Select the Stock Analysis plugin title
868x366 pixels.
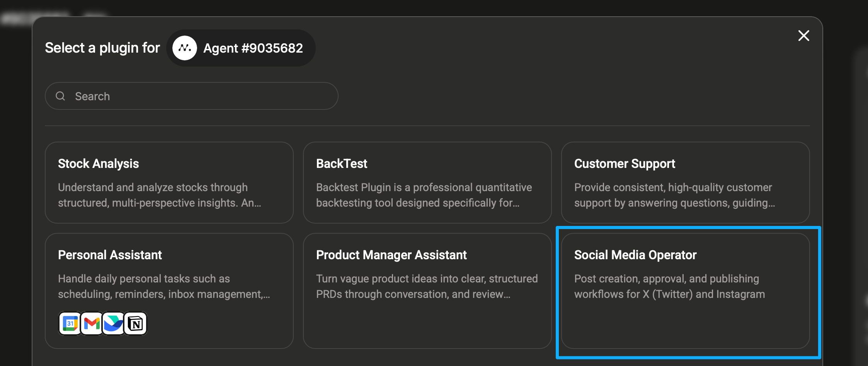click(99, 164)
